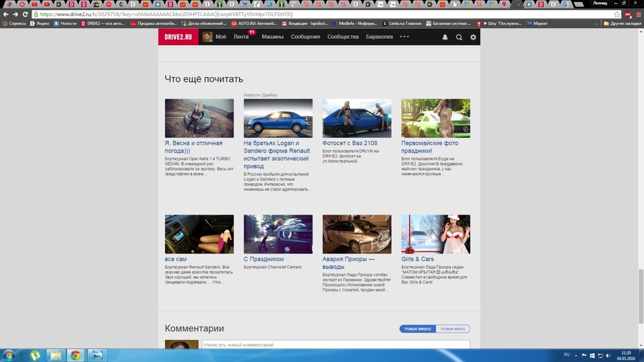Click the new comment input field
The image size is (644, 362).
335,345
